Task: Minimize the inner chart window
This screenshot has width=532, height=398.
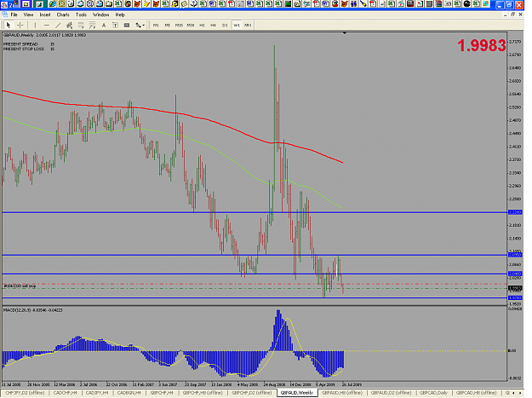Action: pos(506,14)
